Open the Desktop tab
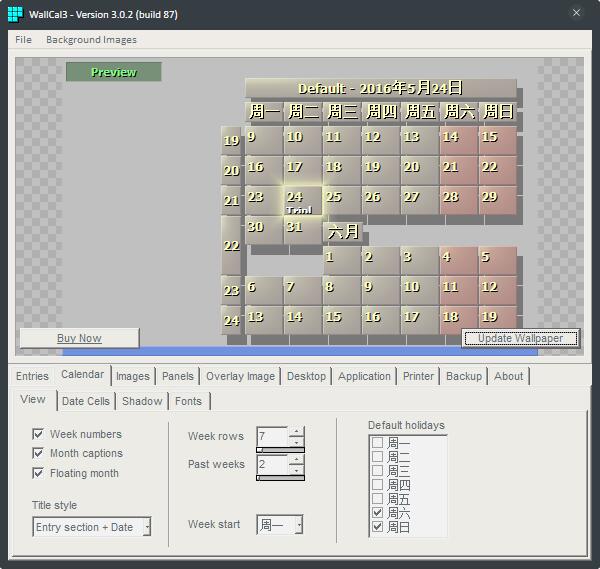600x569 pixels. (x=306, y=376)
